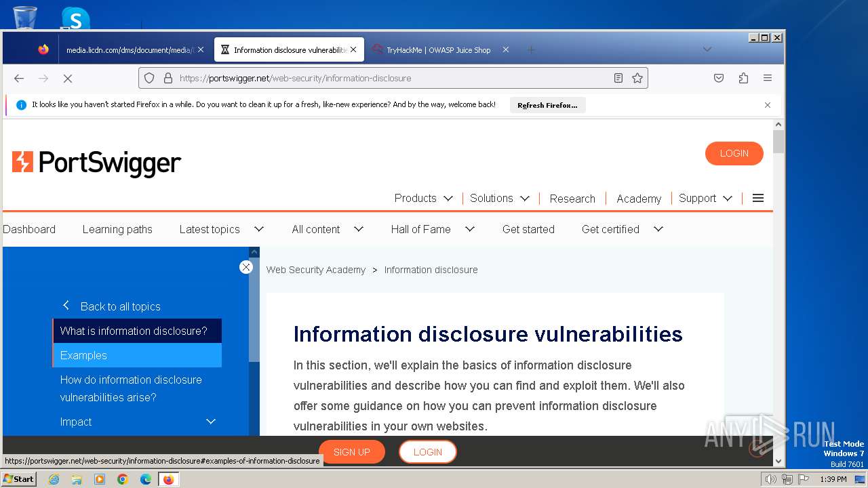The width and height of the screenshot is (868, 488).
Task: Click the LOGIN button in the bottom bar
Action: click(x=428, y=452)
